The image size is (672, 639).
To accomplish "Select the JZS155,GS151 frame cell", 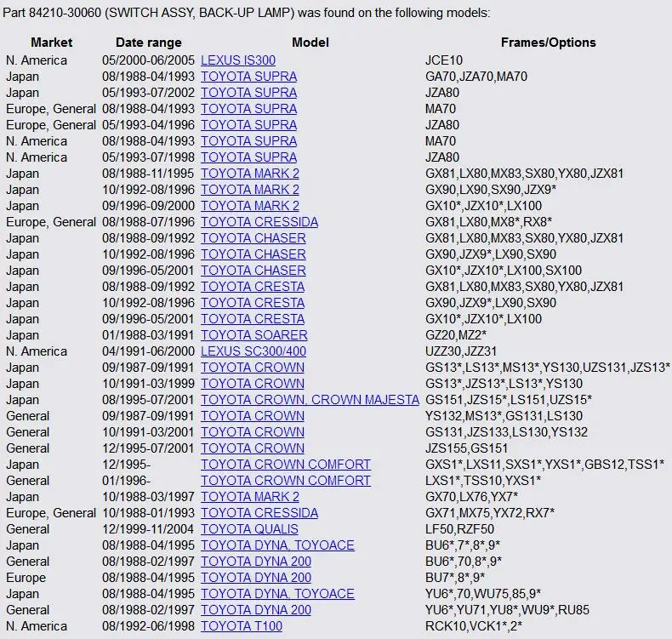I will 466,448.
